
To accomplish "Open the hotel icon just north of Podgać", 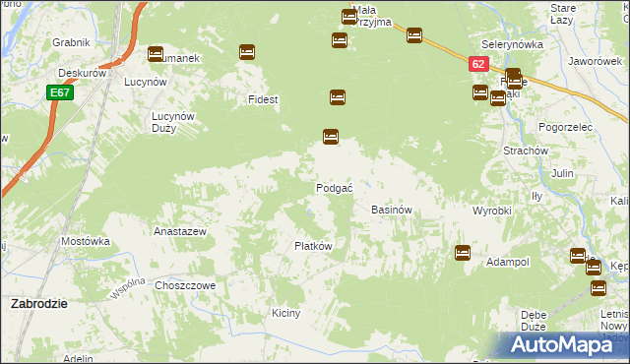I will click(x=331, y=137).
